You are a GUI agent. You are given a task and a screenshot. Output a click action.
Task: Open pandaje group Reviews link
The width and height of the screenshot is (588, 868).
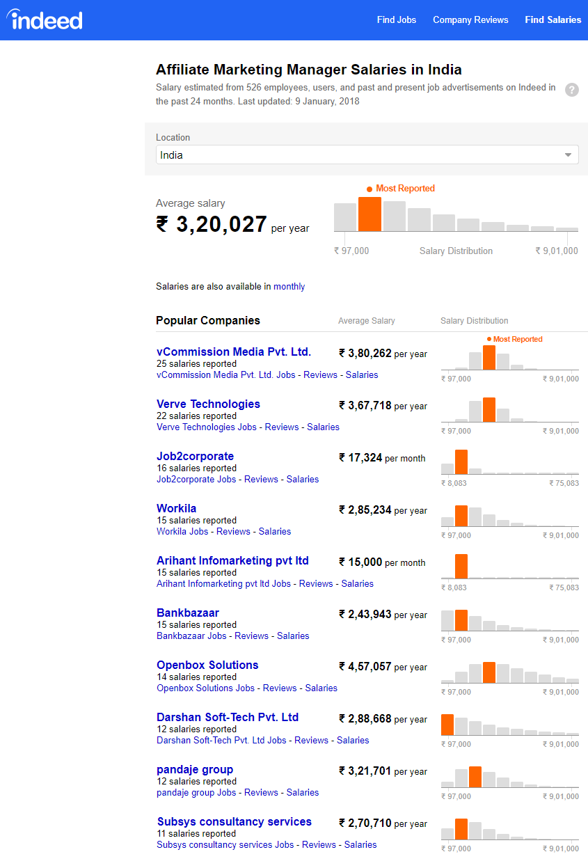point(261,792)
